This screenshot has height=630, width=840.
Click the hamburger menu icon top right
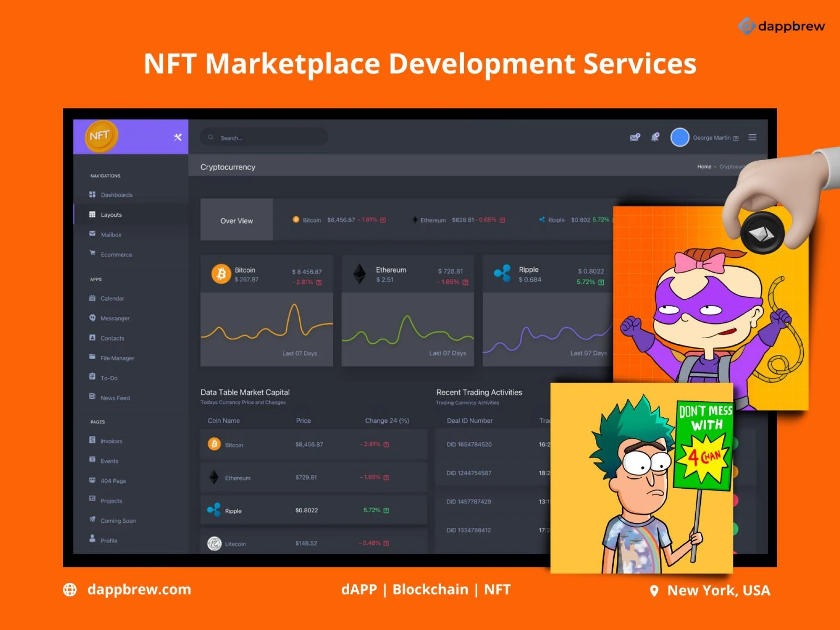click(752, 137)
